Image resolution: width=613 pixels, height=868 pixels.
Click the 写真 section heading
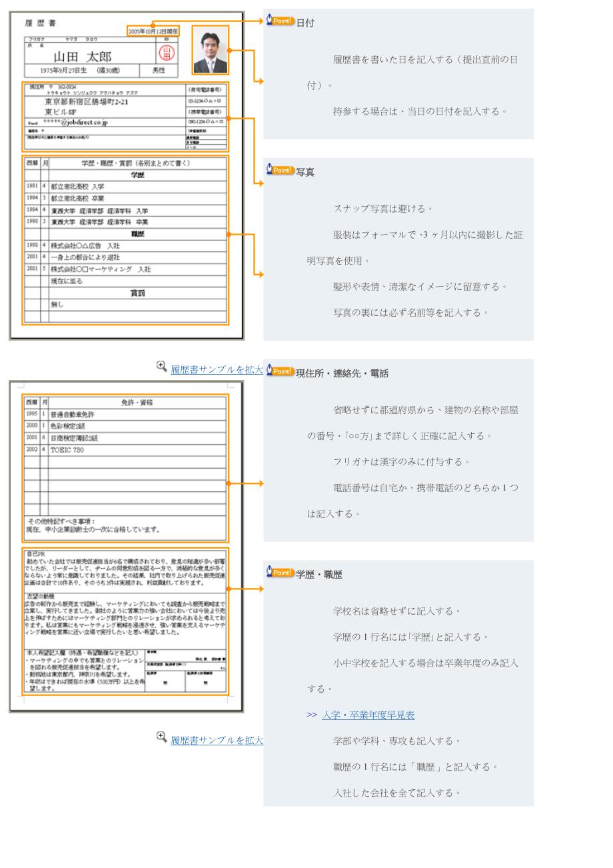pos(305,172)
